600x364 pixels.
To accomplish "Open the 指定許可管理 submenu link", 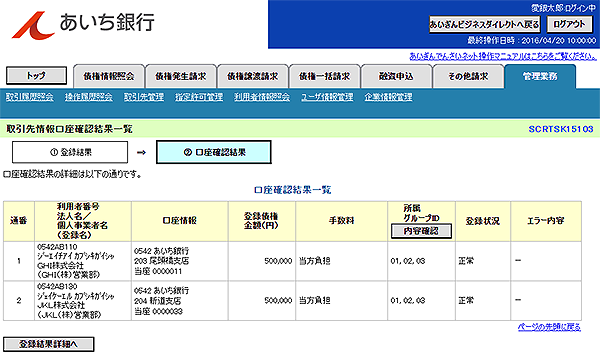I will click(199, 97).
